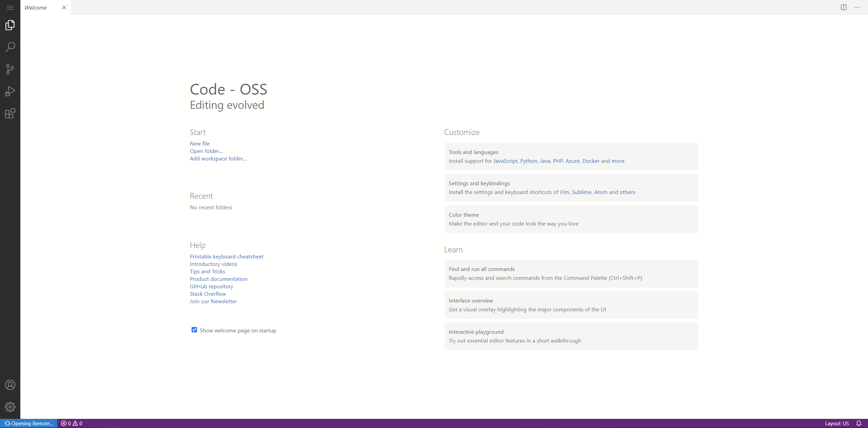The height and width of the screenshot is (428, 868).
Task: Install Python support link
Action: pyautogui.click(x=529, y=161)
